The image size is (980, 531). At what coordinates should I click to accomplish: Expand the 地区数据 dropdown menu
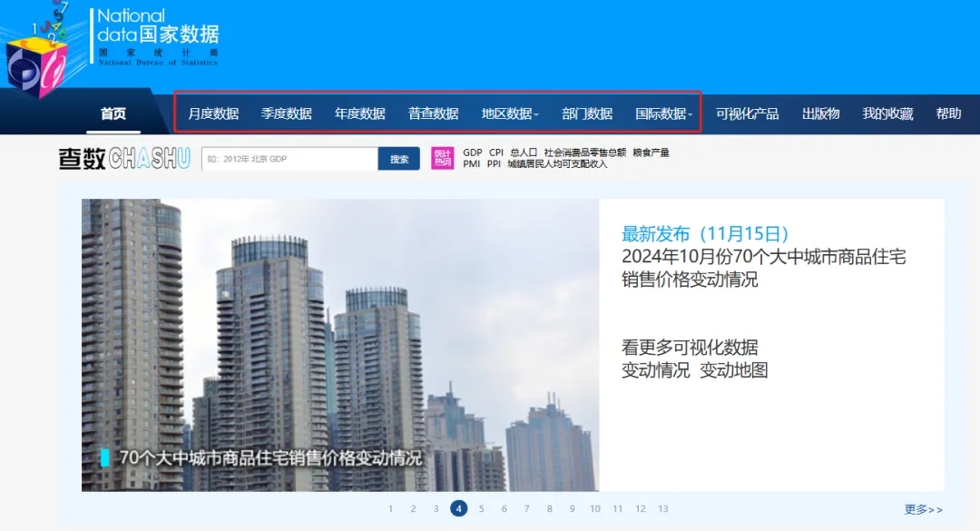pyautogui.click(x=509, y=113)
